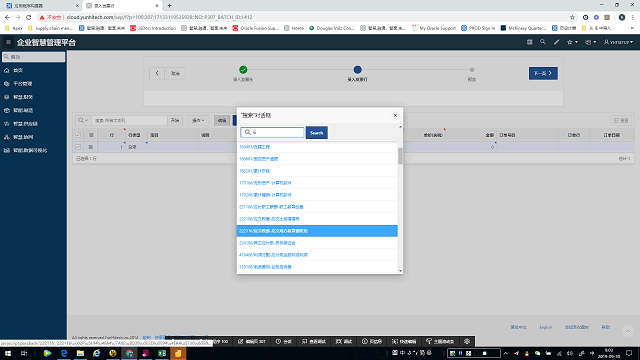Click the pencil edit icon in header
The height and width of the screenshot is (360, 640).
coord(556,42)
